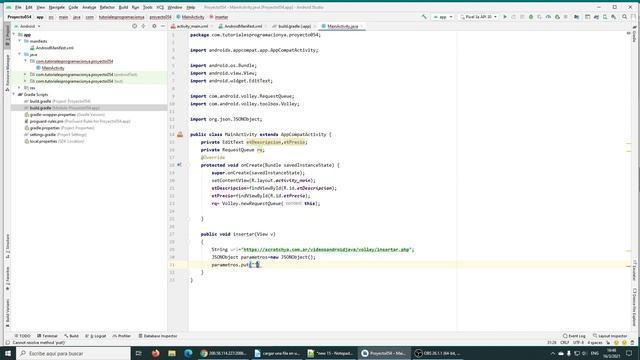Screen dimensions: 640x360
Task: Click the status bar tool windows toggle icon
Action: 7,342
